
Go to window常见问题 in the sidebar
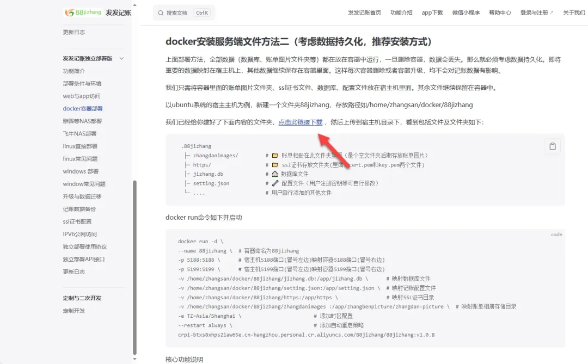(x=84, y=184)
